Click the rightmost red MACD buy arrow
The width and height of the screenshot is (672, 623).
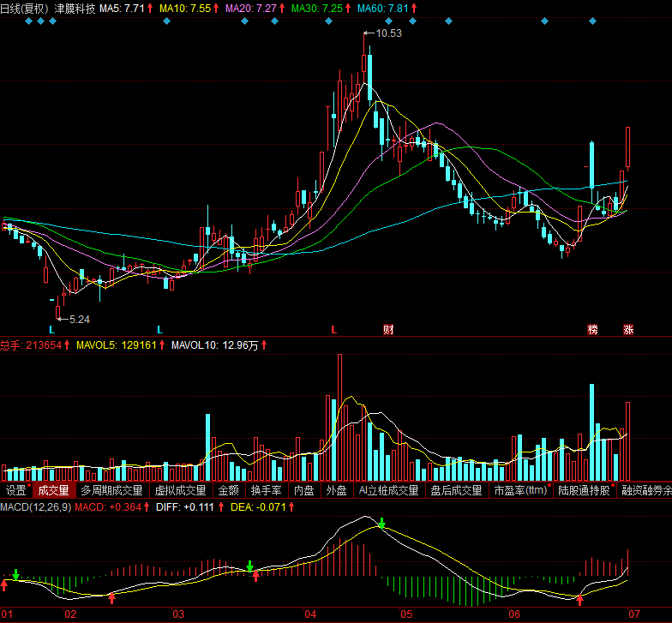pos(580,600)
